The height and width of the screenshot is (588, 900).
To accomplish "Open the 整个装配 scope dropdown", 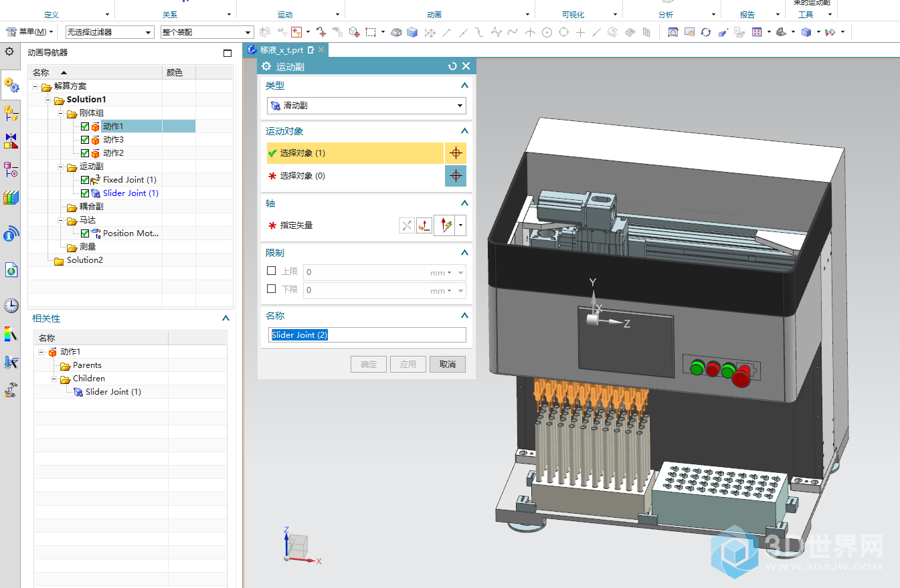I will coord(207,32).
